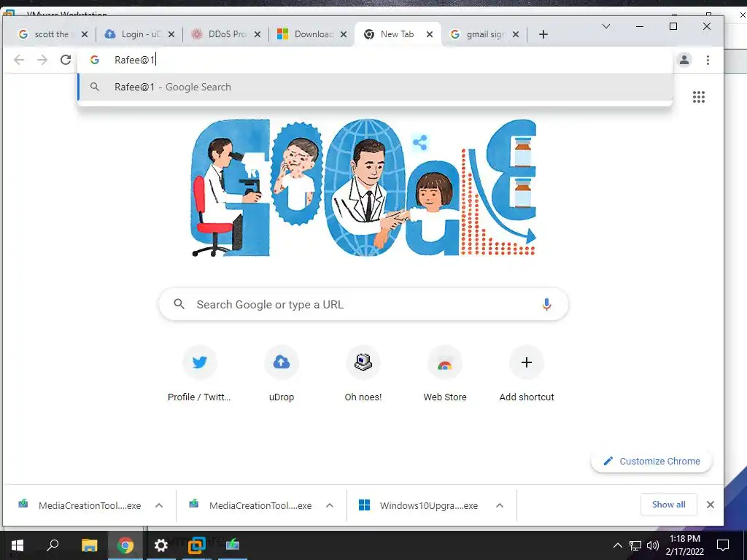Start voice search with microphone
The height and width of the screenshot is (560, 747).
point(546,304)
